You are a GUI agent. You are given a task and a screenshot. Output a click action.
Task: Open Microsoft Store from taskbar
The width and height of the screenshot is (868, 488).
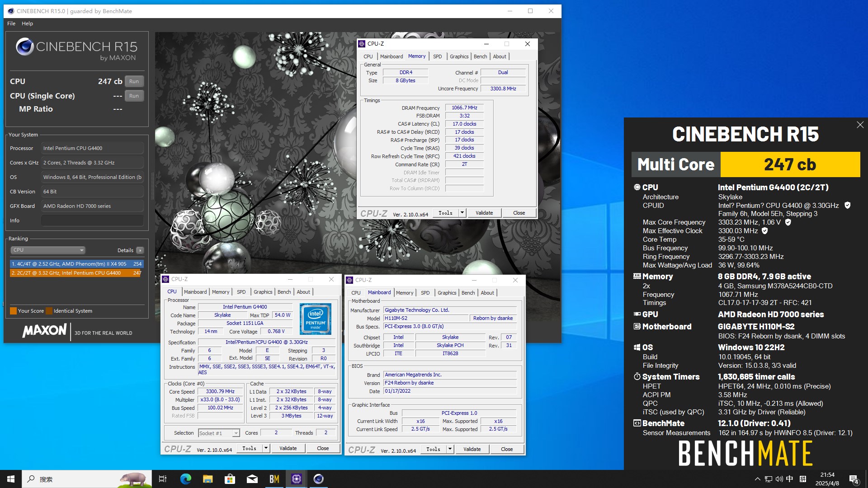[230, 479]
